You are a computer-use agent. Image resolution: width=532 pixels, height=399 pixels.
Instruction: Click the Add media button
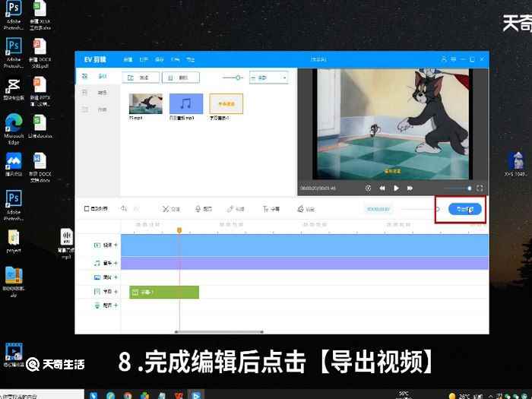click(141, 78)
